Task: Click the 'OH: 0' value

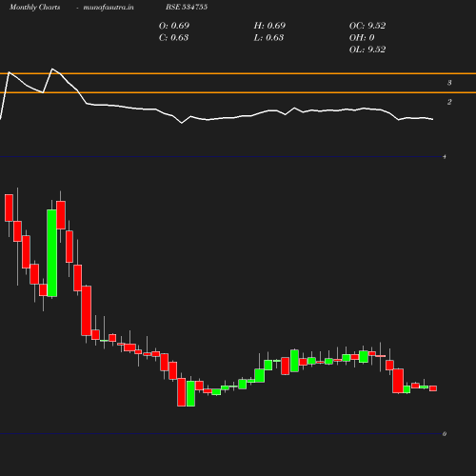Action: [x=362, y=38]
